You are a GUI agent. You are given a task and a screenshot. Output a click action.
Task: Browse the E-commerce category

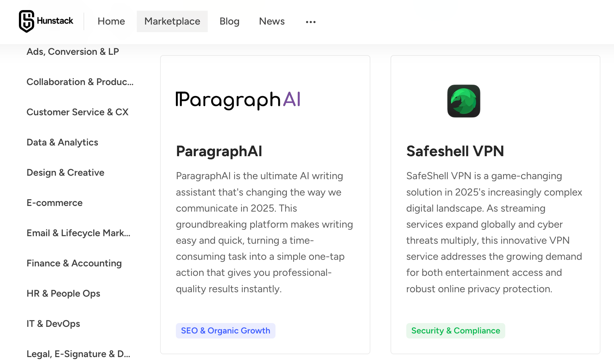tap(55, 203)
